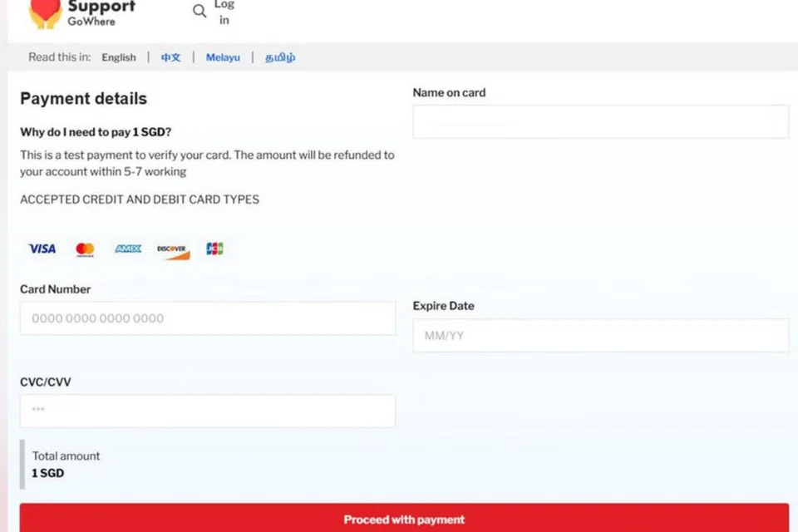Click the Amex card logo
This screenshot has height=532, width=798.
point(128,249)
